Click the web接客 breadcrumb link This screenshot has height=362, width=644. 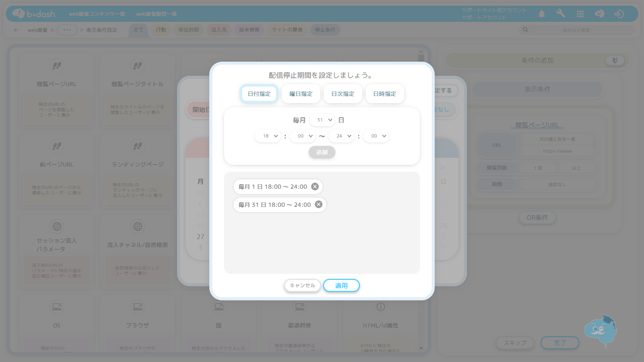click(x=37, y=30)
